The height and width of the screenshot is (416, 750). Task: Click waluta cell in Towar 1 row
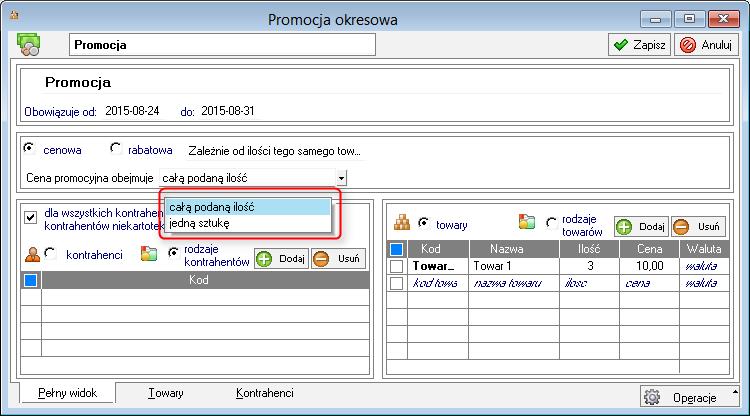click(x=704, y=266)
